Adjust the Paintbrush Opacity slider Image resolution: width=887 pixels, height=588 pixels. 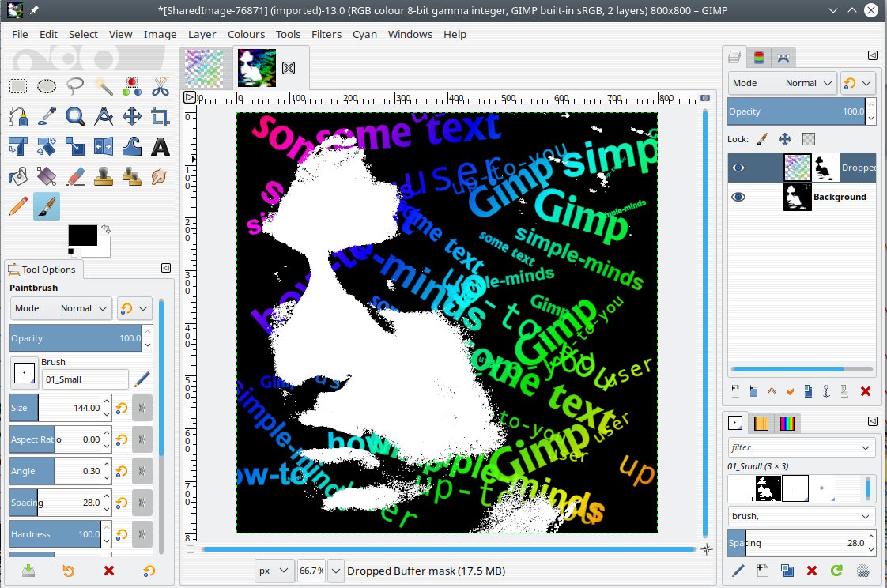(76, 338)
